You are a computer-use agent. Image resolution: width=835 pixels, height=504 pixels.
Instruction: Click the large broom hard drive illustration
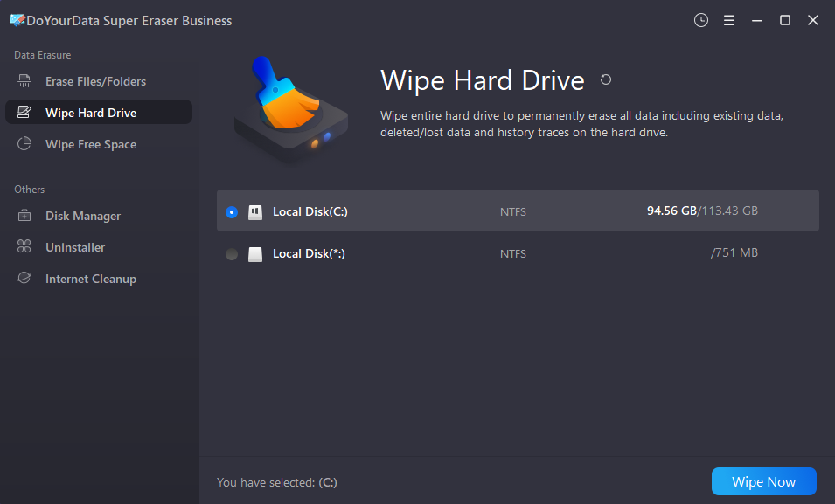click(x=291, y=109)
